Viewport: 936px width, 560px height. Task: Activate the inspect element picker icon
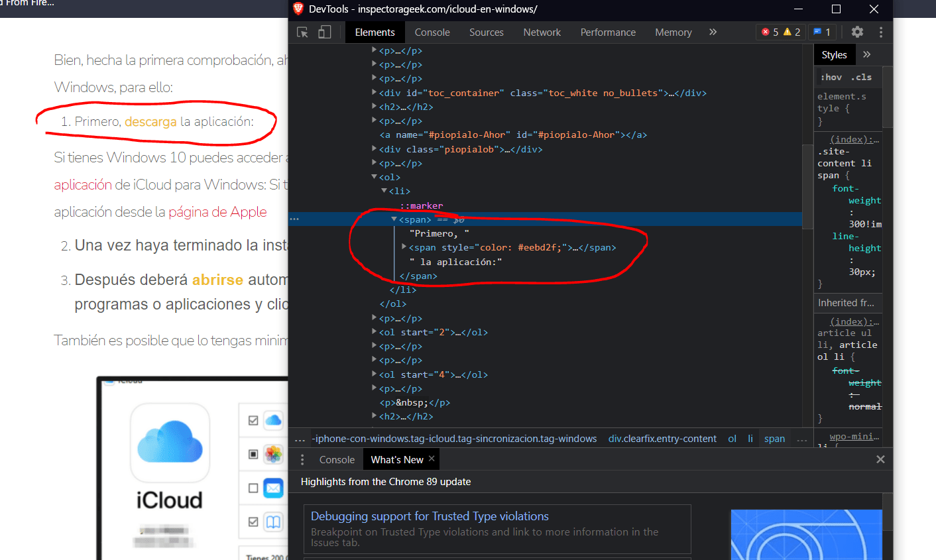tap(302, 32)
